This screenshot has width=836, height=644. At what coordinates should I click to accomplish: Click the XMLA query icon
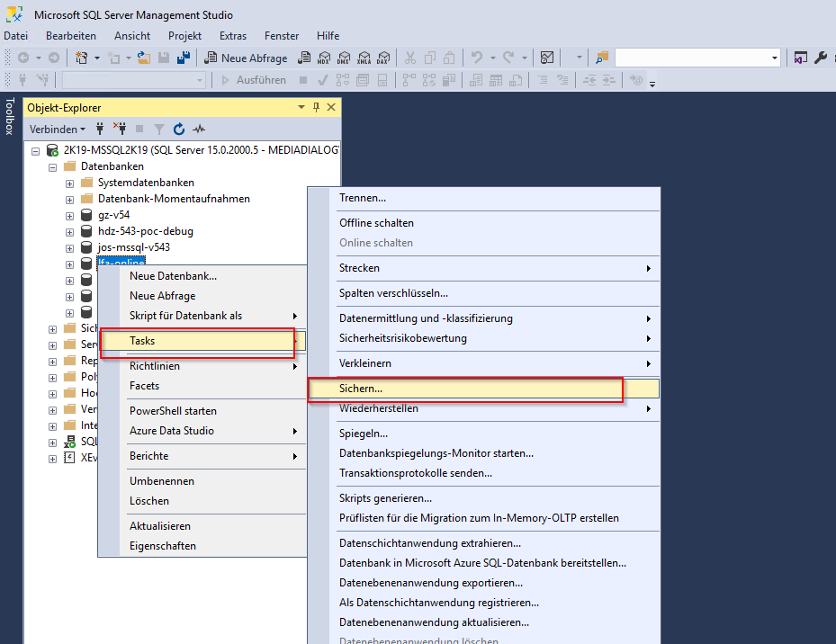pos(364,58)
